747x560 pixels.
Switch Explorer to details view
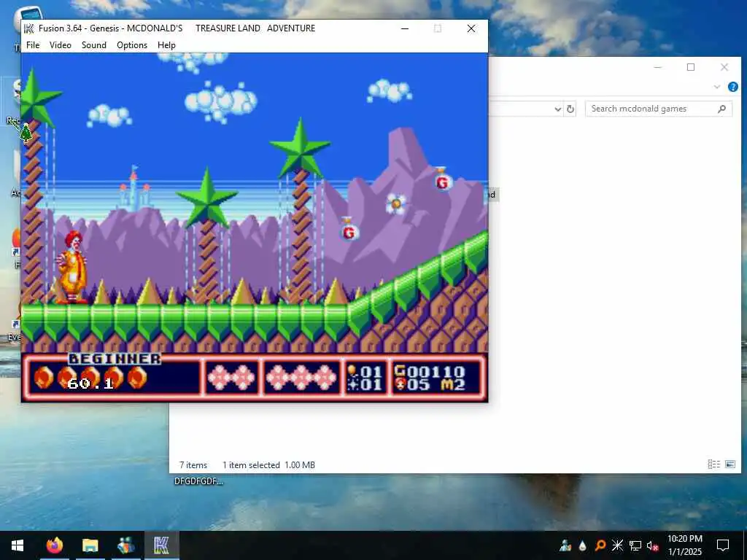[713, 464]
